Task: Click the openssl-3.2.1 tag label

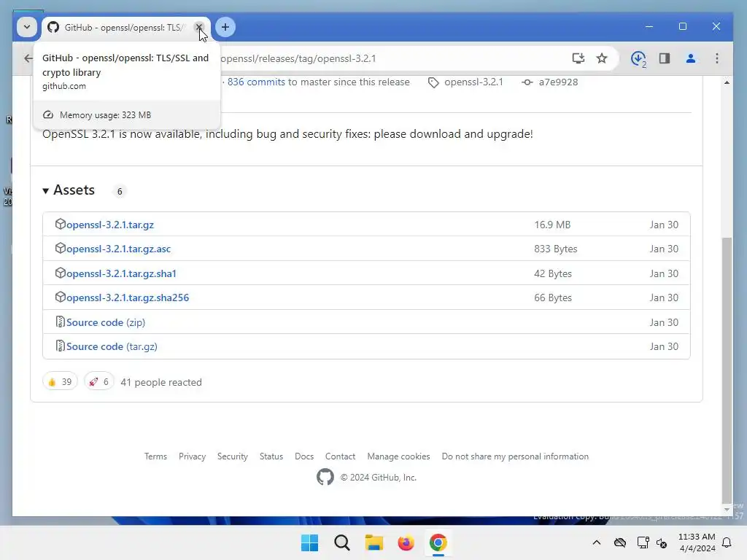Action: (x=473, y=82)
